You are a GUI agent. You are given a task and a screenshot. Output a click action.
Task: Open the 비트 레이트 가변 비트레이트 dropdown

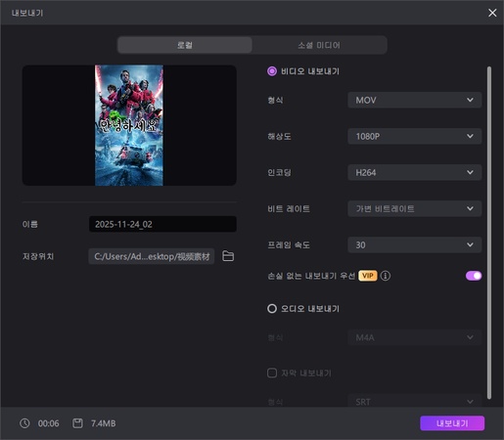click(x=414, y=208)
